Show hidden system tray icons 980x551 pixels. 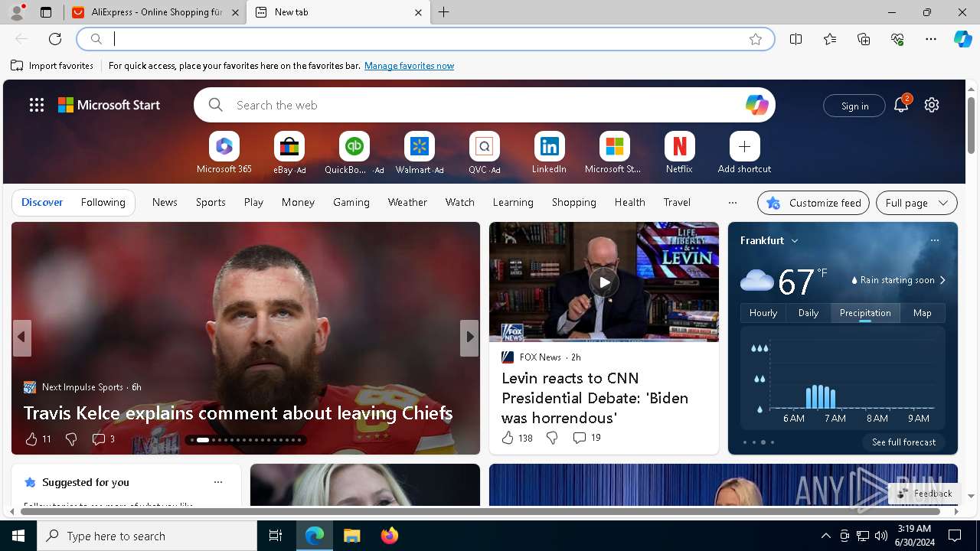click(825, 536)
